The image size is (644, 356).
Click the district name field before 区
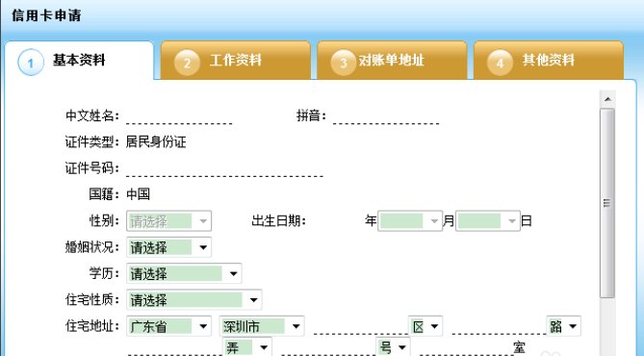(361, 327)
